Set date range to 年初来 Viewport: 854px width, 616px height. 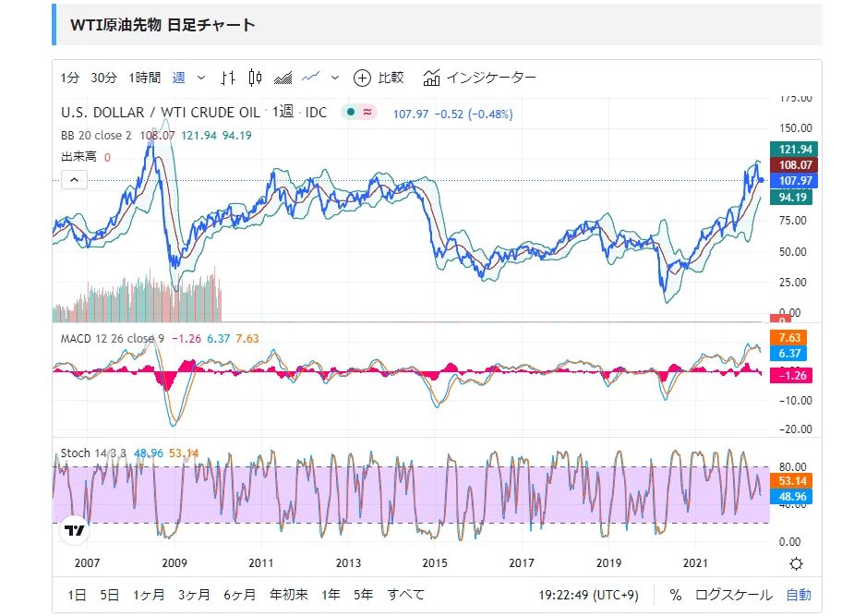click(289, 595)
